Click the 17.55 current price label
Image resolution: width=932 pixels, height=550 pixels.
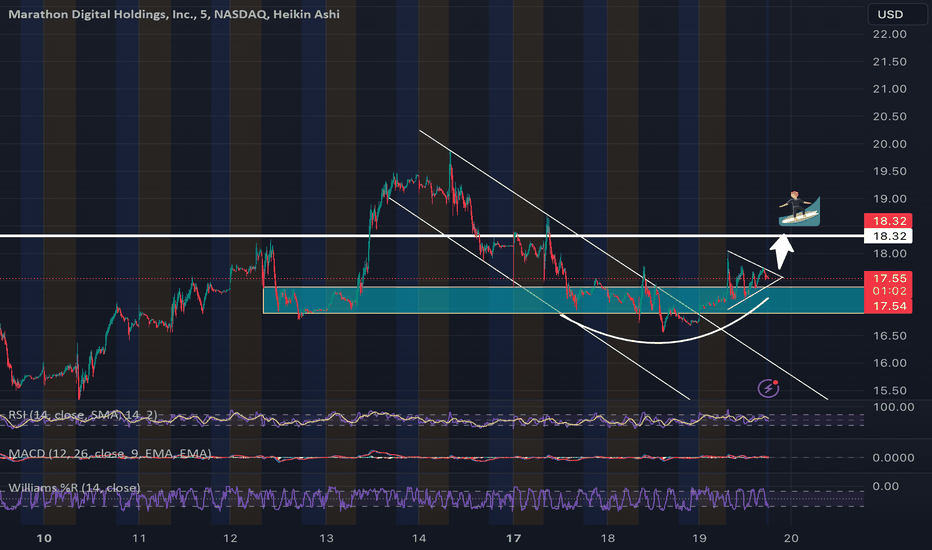888,278
